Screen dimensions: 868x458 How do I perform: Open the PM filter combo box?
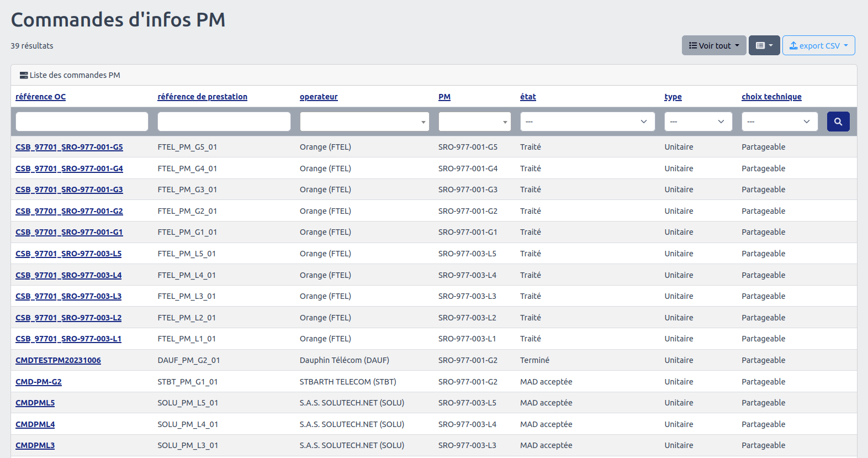(474, 122)
